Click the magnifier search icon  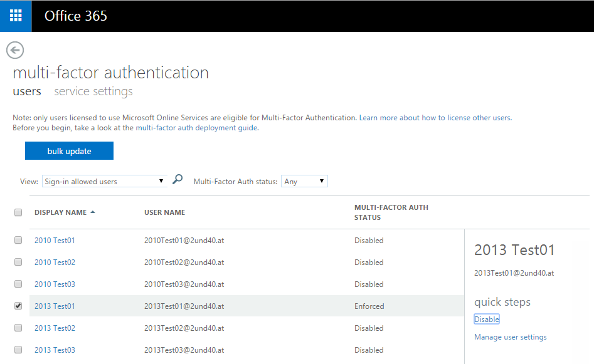[178, 180]
